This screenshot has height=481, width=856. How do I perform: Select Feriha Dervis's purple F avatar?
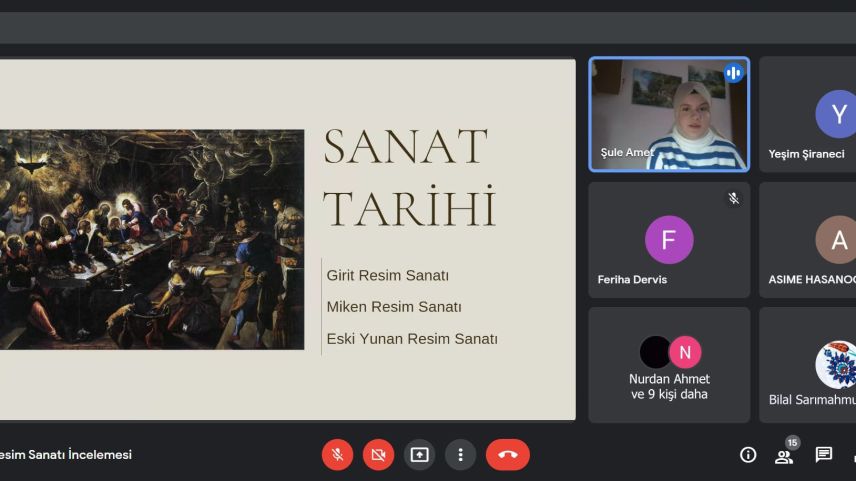pyautogui.click(x=669, y=240)
